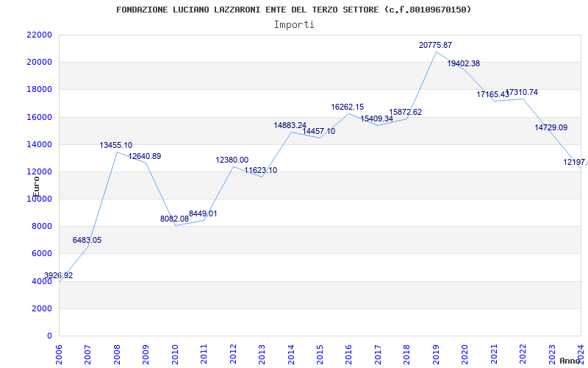Click data label 17310.74

pyautogui.click(x=522, y=92)
